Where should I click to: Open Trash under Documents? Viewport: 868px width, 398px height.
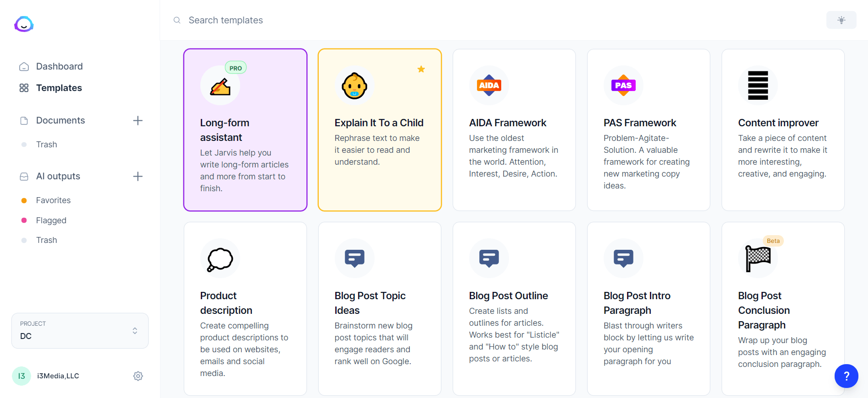pyautogui.click(x=47, y=145)
